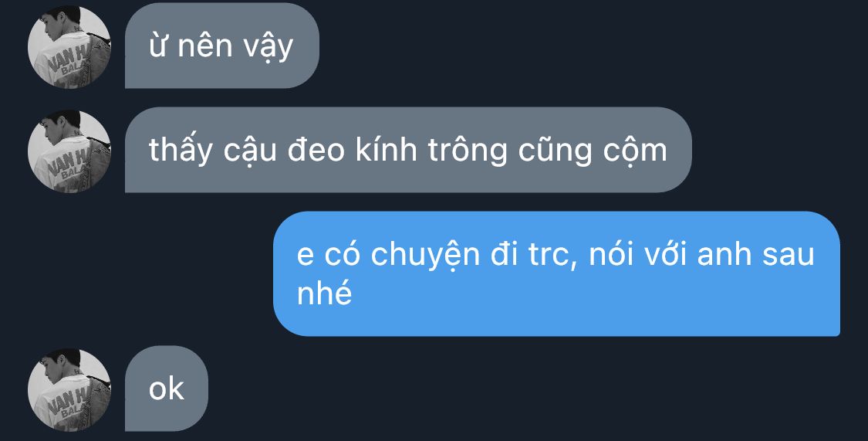868x441 pixels.
Task: Click the word "cậu" in the gray message
Action: 250,151
